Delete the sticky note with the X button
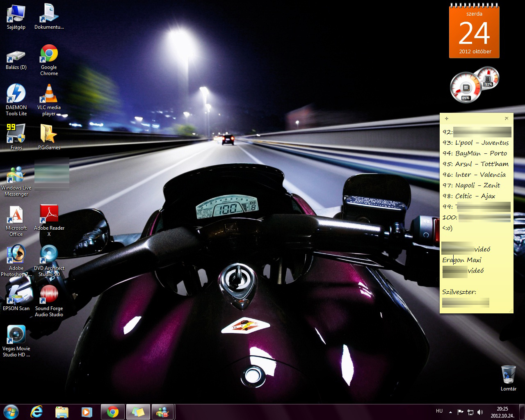 click(x=507, y=118)
